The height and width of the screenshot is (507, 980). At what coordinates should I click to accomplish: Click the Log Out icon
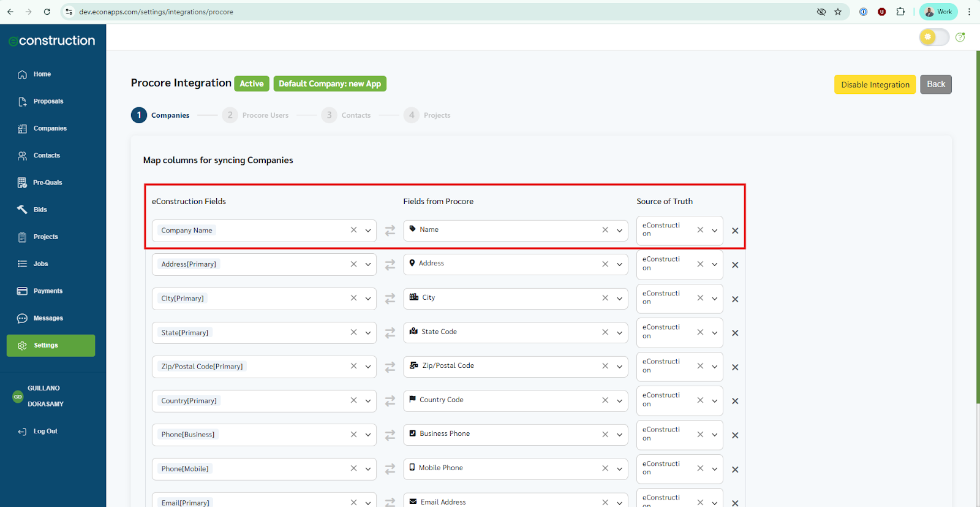coord(23,432)
